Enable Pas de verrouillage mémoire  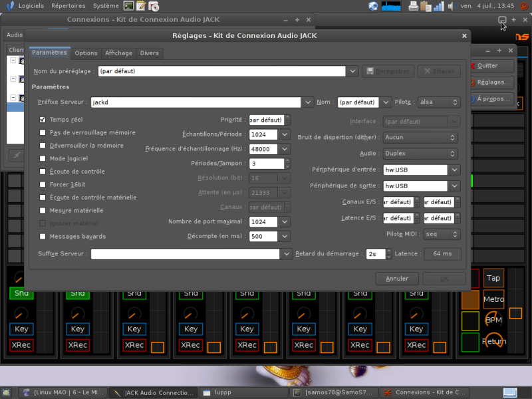click(43, 132)
